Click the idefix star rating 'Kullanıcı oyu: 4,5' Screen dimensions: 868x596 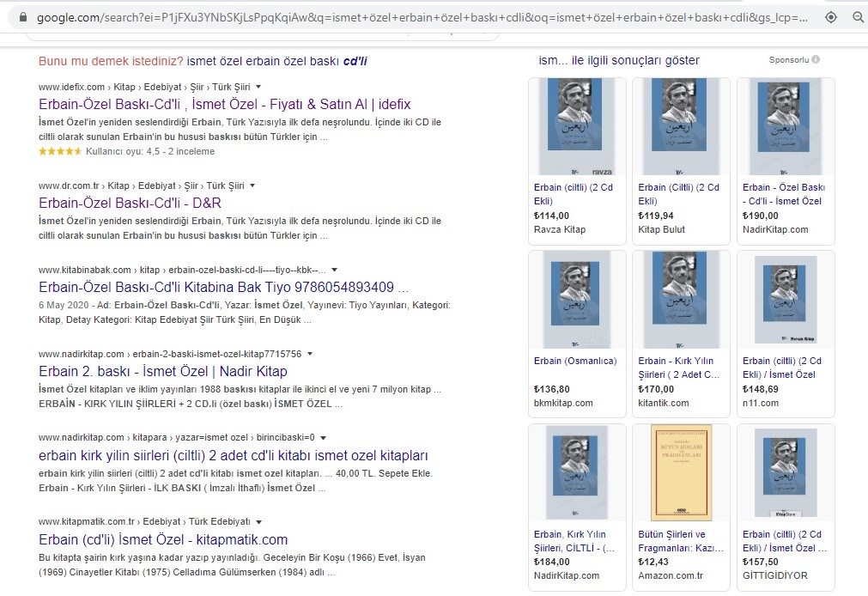[127, 151]
